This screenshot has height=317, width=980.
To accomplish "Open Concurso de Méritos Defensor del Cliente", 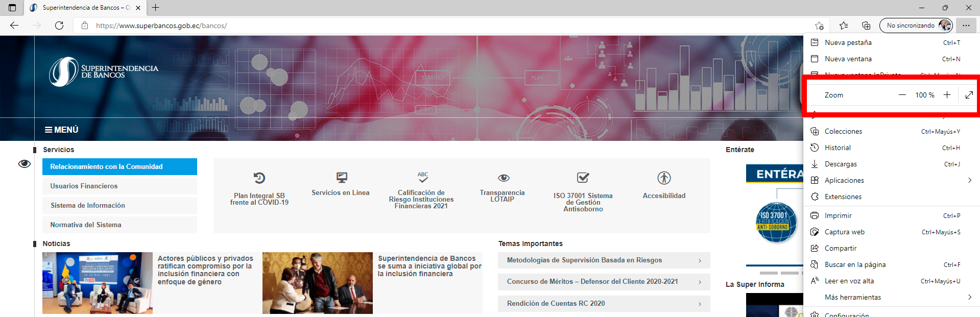I will (x=604, y=282).
